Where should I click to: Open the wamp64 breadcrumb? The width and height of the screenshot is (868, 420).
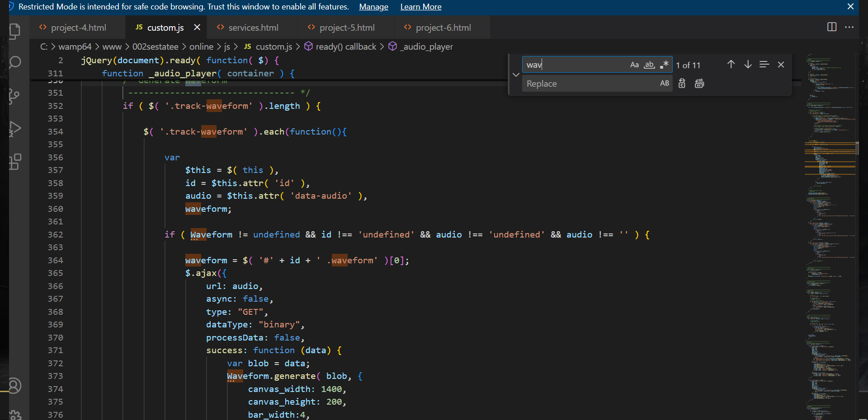[x=75, y=47]
